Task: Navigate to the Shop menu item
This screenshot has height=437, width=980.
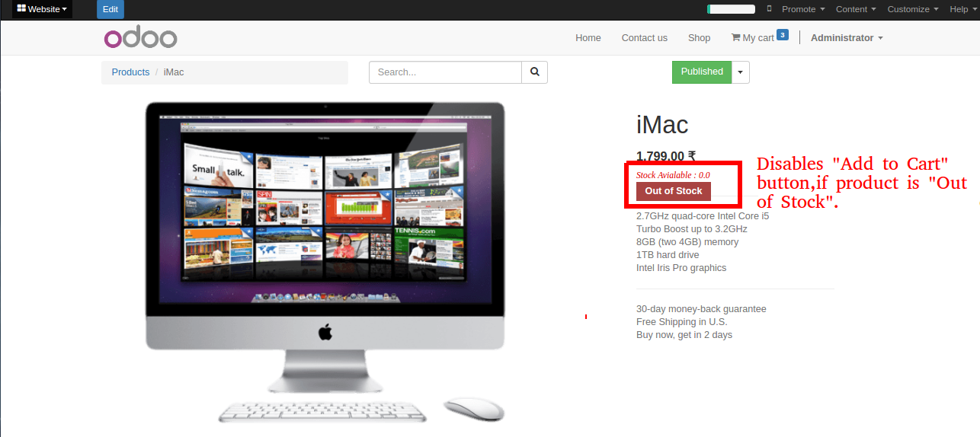Action: pyautogui.click(x=699, y=38)
